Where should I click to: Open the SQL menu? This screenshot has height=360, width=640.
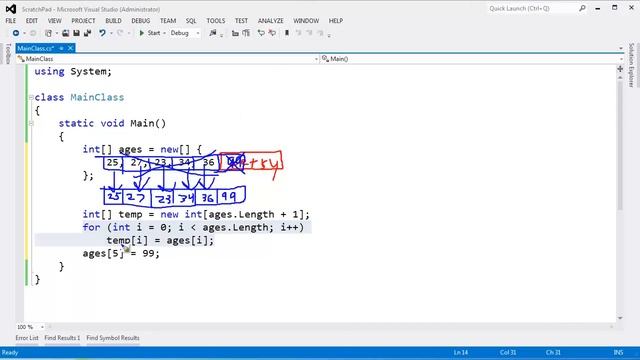tap(191, 21)
